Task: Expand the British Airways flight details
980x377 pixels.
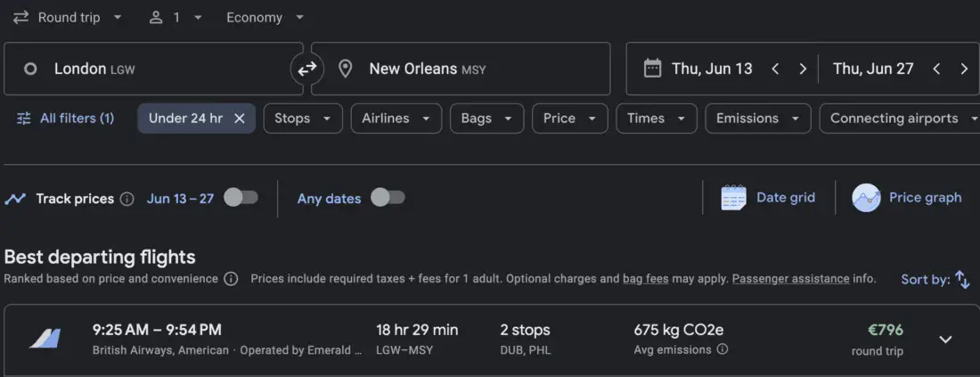Action: [x=946, y=340]
